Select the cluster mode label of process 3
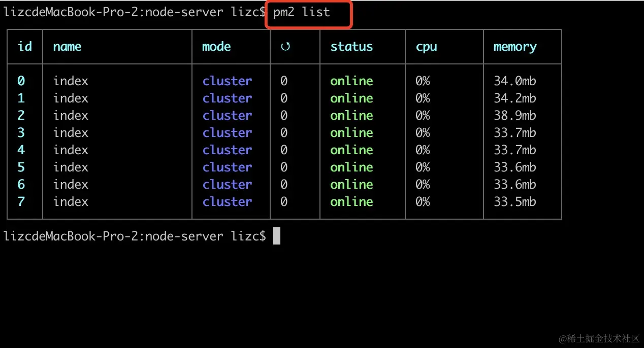This screenshot has height=348, width=644. tap(227, 132)
